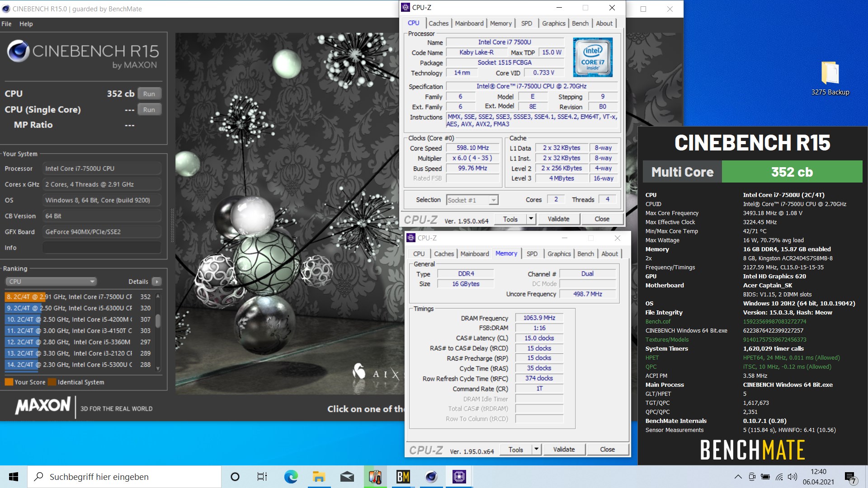868x488 pixels.
Task: Open the volume control in system tray
Action: tap(792, 477)
